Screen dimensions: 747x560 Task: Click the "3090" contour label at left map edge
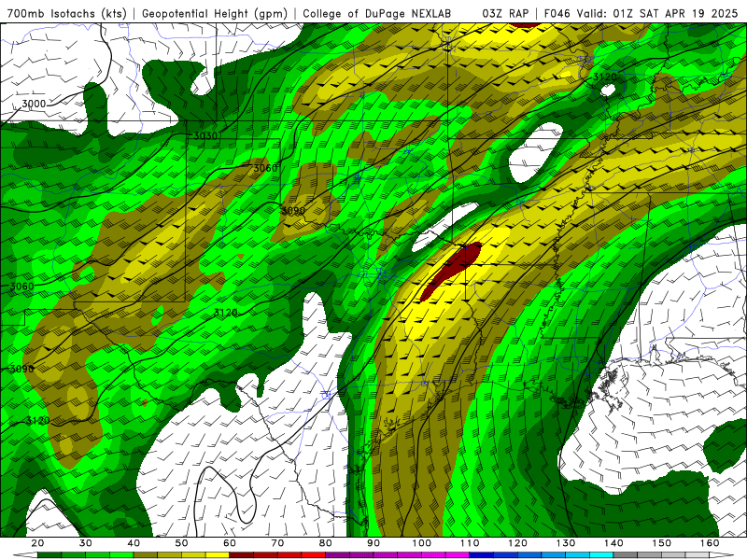tap(21, 369)
